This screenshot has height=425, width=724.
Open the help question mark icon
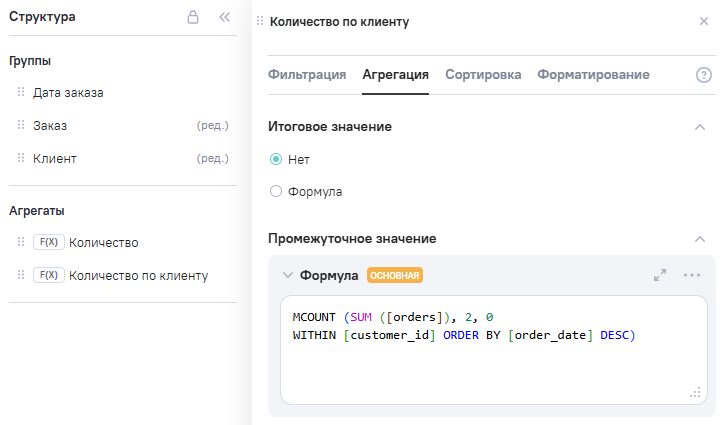click(703, 75)
